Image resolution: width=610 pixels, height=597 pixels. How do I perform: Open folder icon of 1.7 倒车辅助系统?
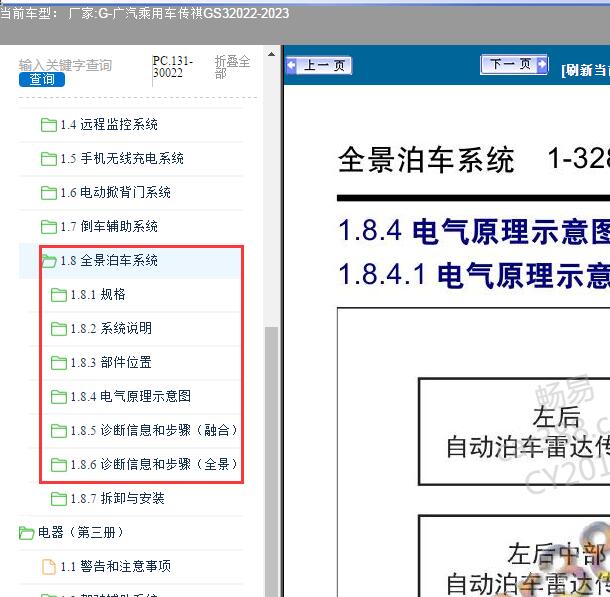pos(49,227)
